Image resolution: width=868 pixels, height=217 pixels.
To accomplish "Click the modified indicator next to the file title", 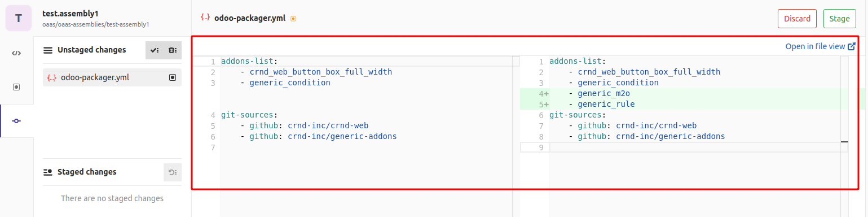I will [x=293, y=19].
